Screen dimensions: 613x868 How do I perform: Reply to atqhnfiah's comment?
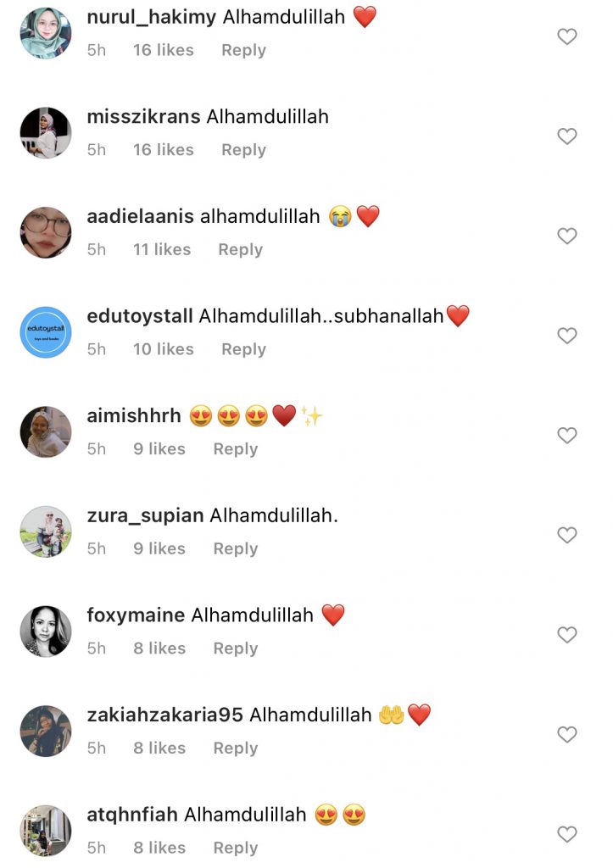click(x=236, y=848)
